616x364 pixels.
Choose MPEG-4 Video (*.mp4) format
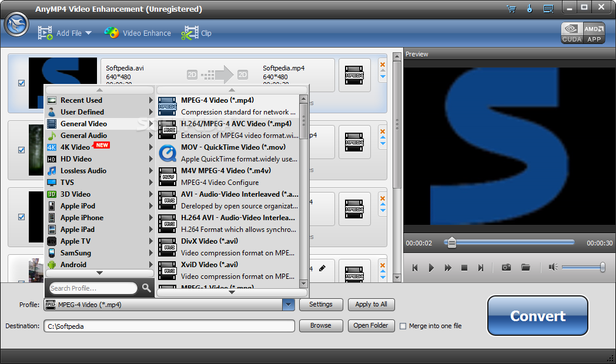(228, 106)
